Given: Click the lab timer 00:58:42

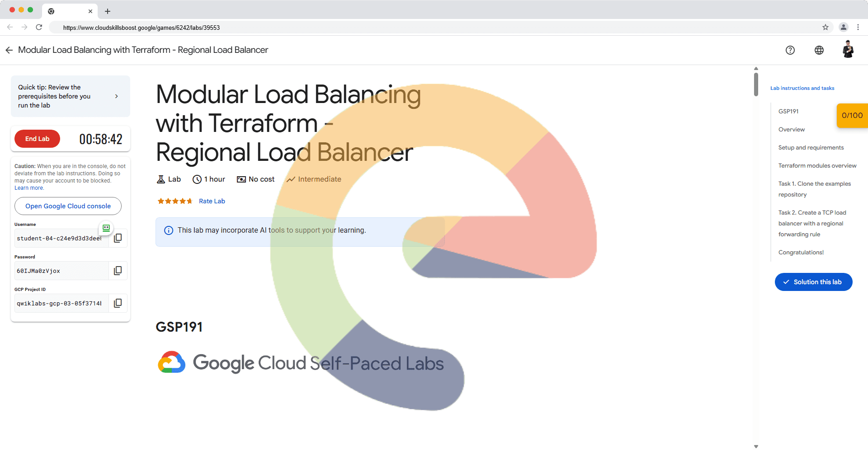Looking at the screenshot, I should (x=101, y=139).
